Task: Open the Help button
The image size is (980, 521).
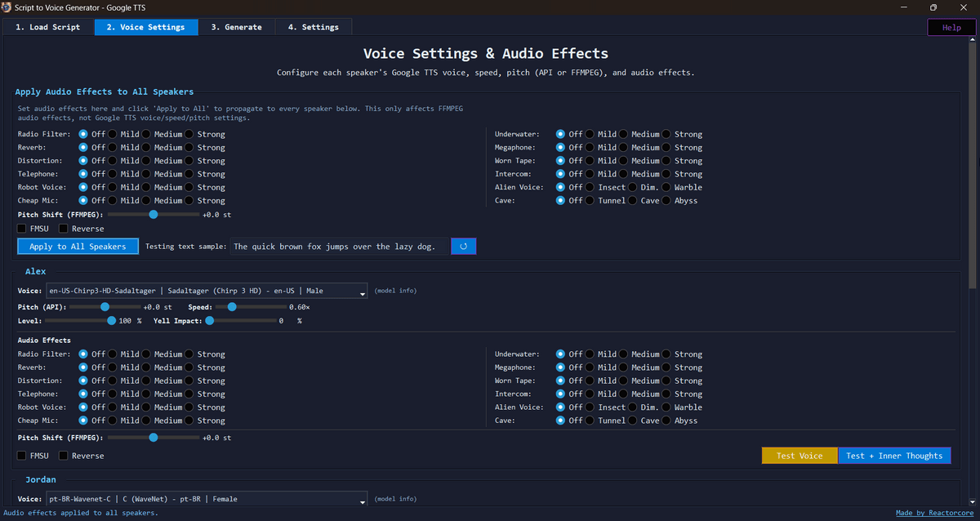Action: [951, 27]
